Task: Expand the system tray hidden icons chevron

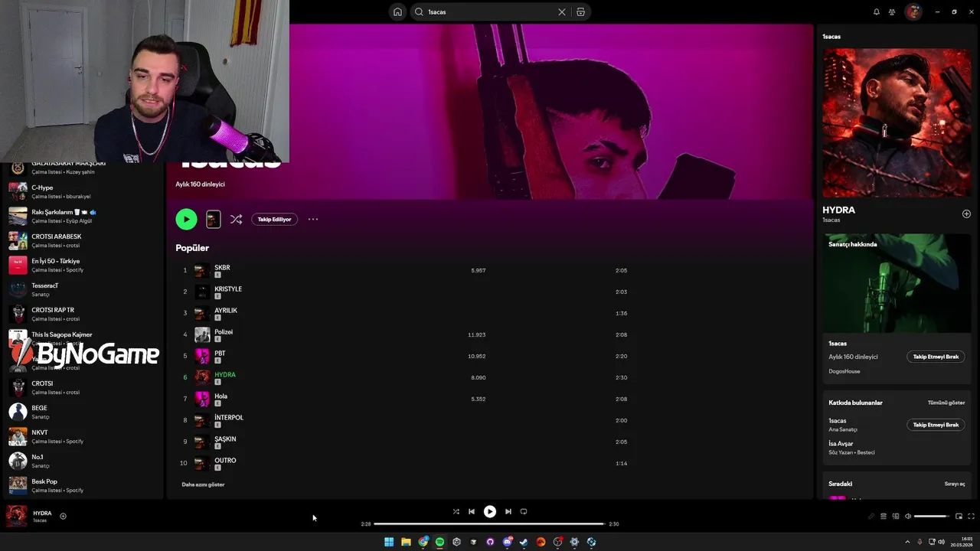Action: click(909, 542)
